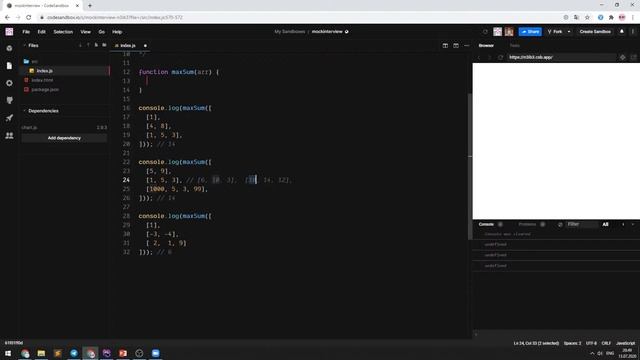Click the Share button
The width and height of the screenshot is (640, 360).
[530, 31]
